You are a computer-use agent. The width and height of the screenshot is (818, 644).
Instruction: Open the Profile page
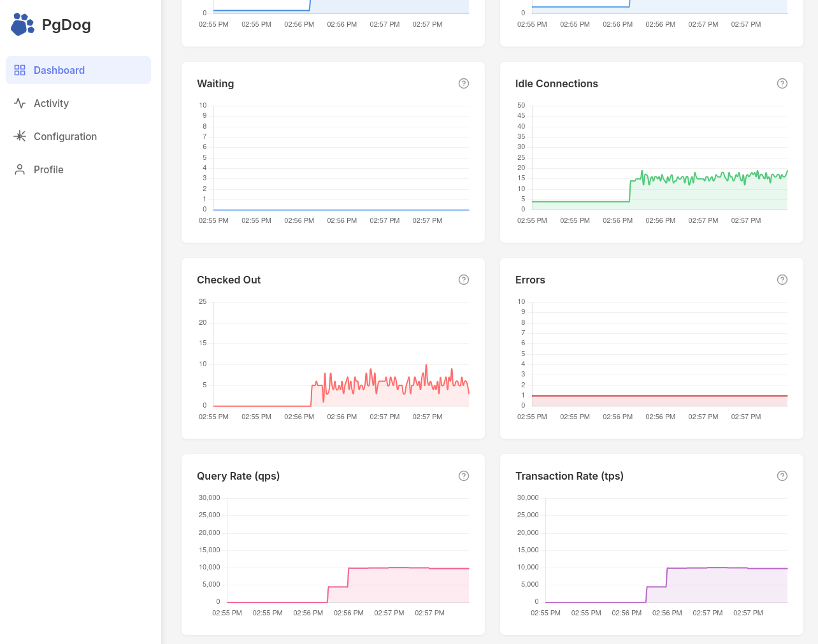48,169
